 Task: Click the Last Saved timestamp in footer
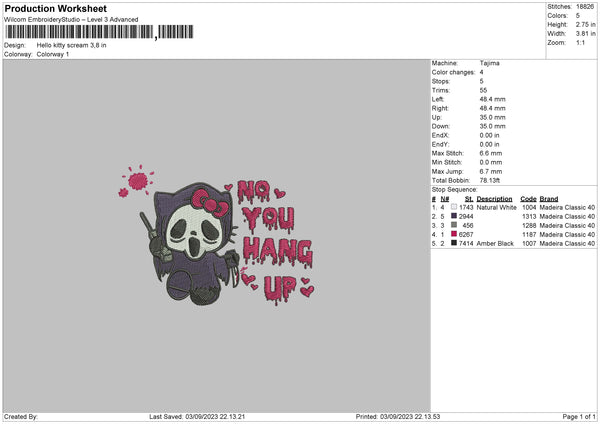pos(197,416)
